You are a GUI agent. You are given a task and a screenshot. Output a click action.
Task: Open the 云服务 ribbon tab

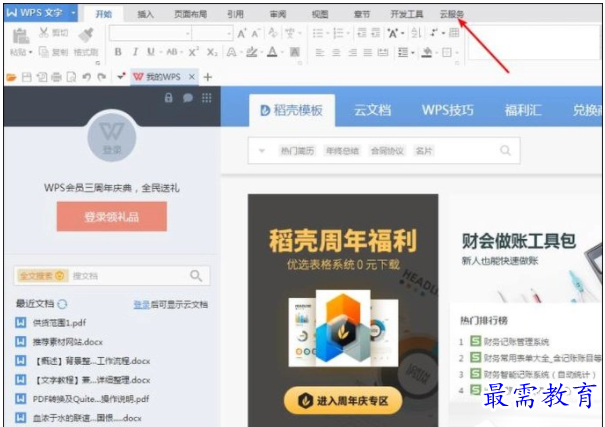(x=452, y=14)
